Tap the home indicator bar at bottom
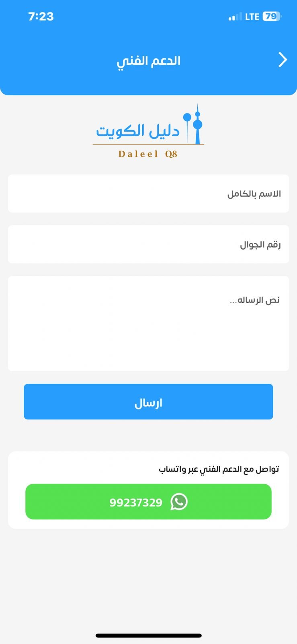 tap(148, 636)
